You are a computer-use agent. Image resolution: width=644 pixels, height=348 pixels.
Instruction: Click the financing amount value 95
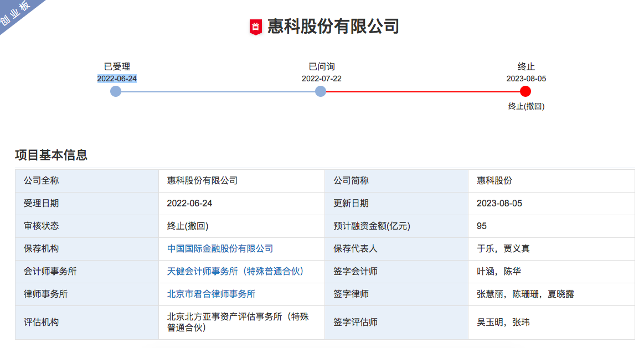pyautogui.click(x=481, y=226)
